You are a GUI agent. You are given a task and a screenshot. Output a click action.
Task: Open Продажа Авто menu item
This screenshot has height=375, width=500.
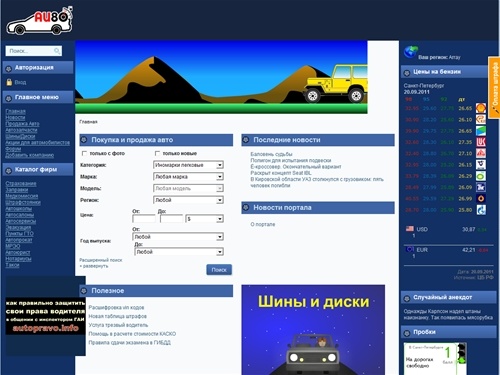(22, 124)
